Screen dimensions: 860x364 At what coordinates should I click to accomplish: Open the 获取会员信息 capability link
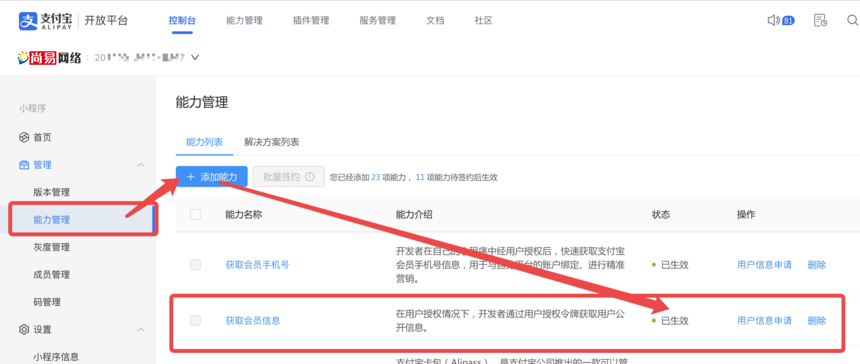click(253, 321)
